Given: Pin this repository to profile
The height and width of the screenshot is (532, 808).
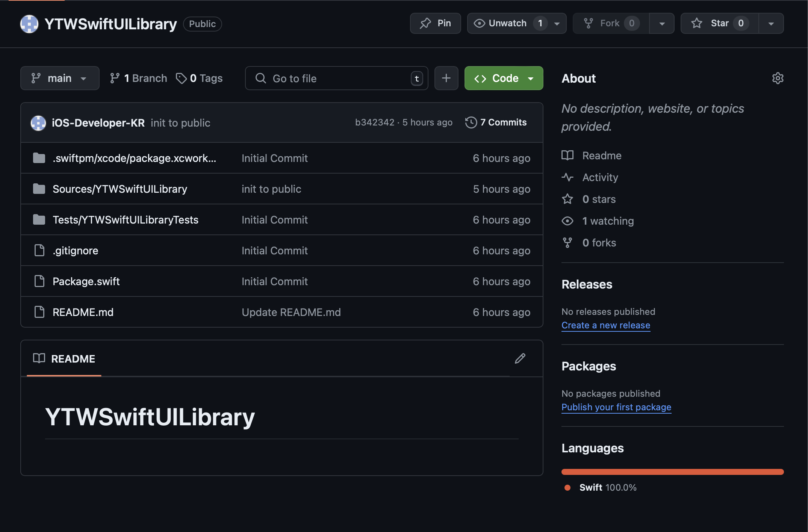Looking at the screenshot, I should point(435,23).
